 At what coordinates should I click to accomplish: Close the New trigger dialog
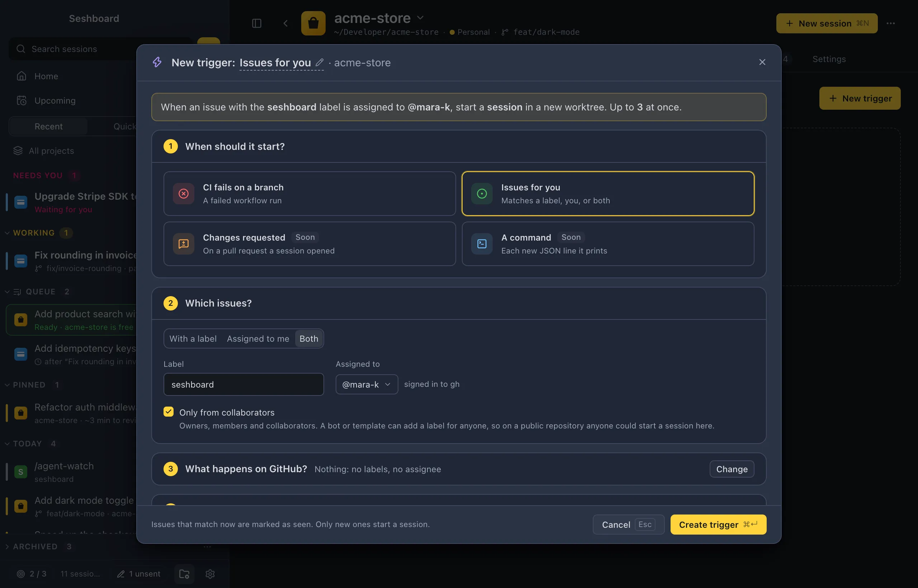[x=762, y=62]
